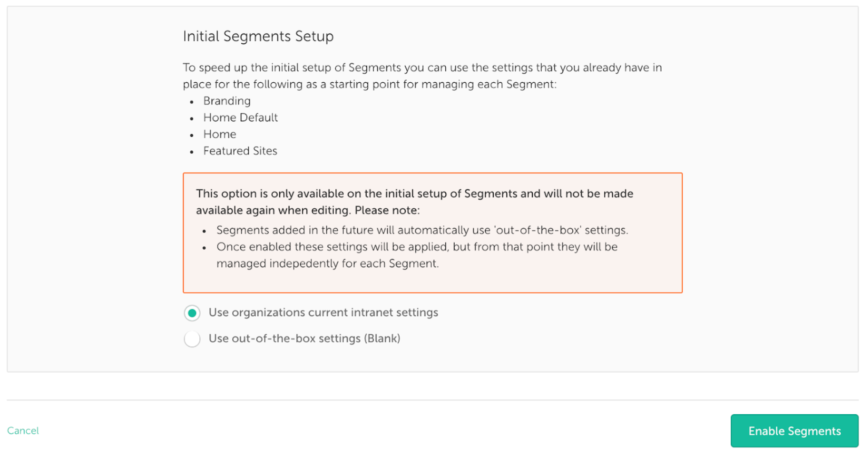This screenshot has height=456, width=868.
Task: Click the single-word 'Home' list item
Action: point(220,134)
